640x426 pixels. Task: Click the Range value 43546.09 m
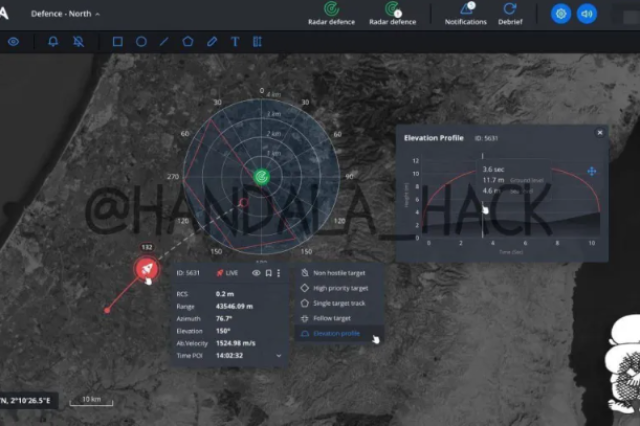pyautogui.click(x=234, y=306)
